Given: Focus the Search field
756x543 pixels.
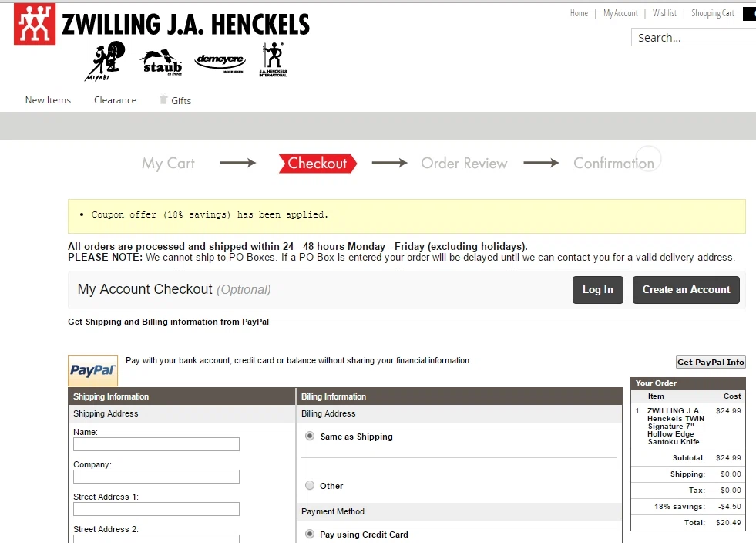Looking at the screenshot, I should (694, 37).
